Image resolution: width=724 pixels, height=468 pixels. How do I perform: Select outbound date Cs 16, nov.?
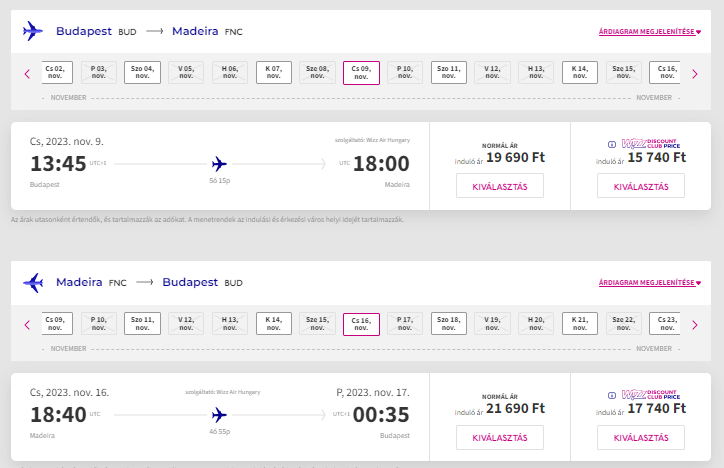665,72
